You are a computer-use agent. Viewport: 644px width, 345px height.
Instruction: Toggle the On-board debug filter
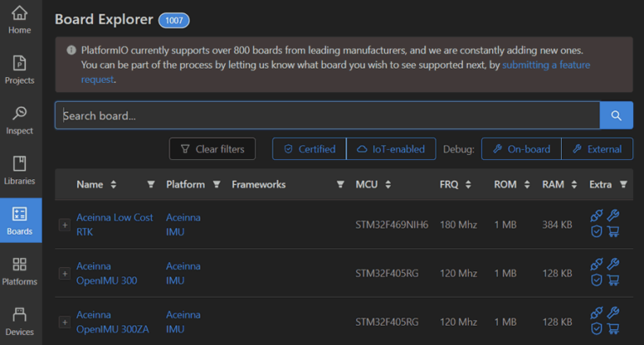(521, 149)
